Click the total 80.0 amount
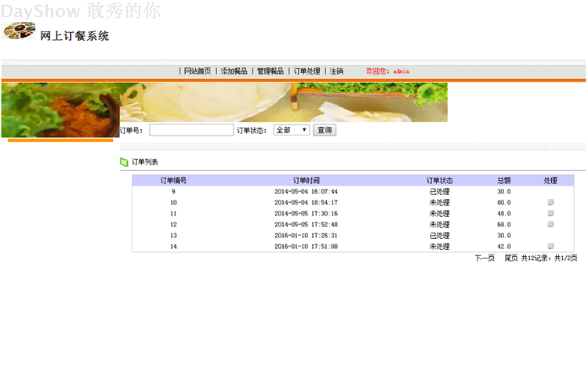This screenshot has width=588, height=365. pyautogui.click(x=503, y=202)
